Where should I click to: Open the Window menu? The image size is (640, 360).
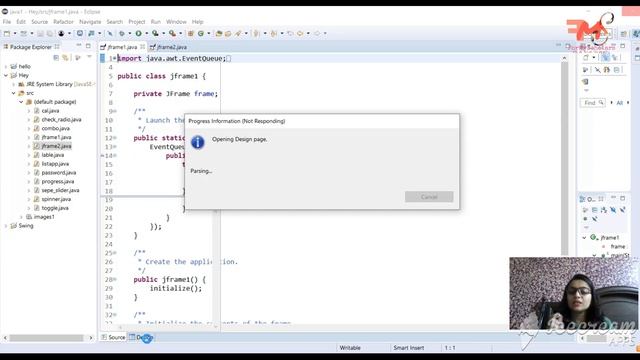[x=176, y=22]
